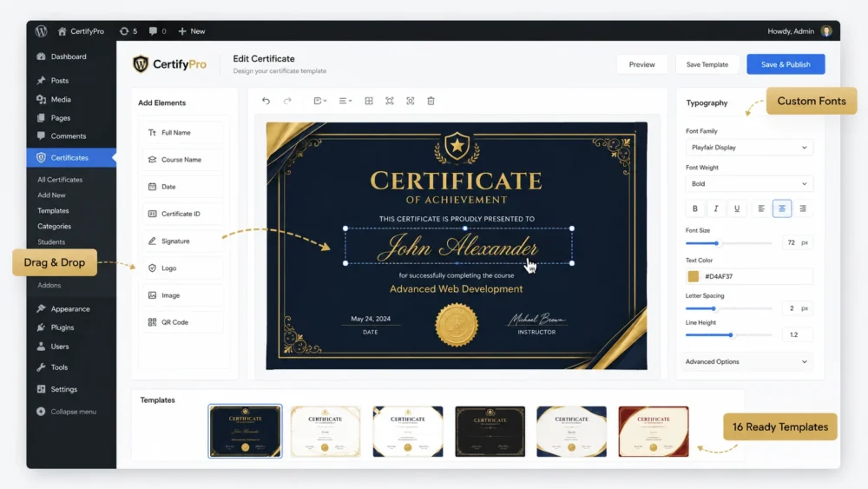868x489 pixels.
Task: Add the Full Name element
Action: (x=183, y=133)
